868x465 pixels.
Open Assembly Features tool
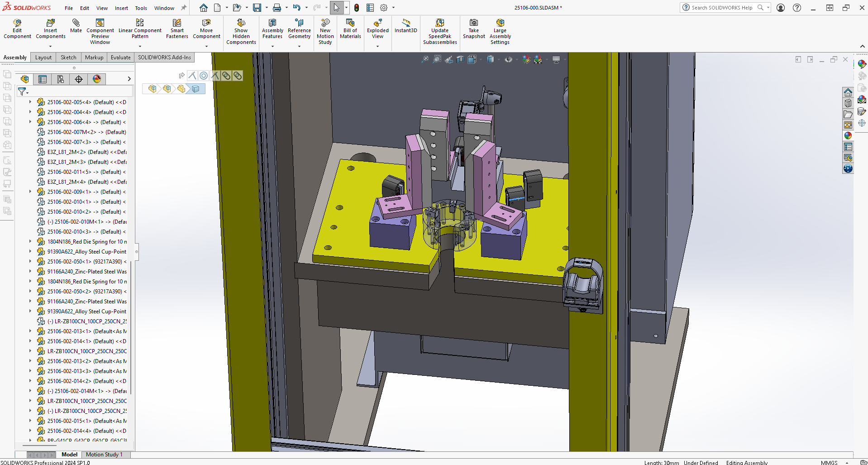tap(272, 29)
